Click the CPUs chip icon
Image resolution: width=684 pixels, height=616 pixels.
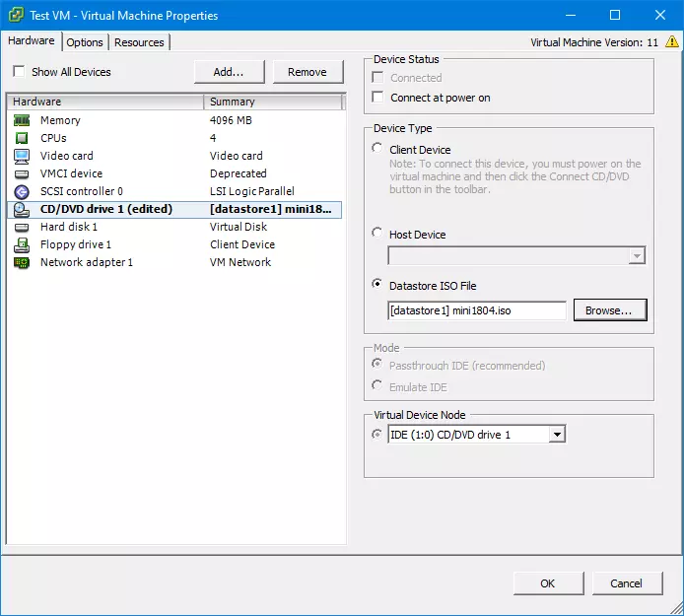coord(22,138)
